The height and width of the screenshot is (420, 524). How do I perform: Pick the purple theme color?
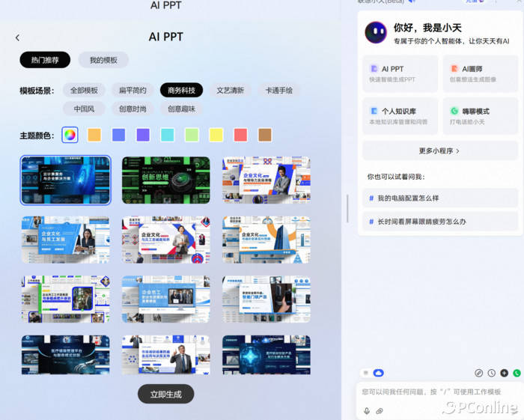tap(143, 135)
